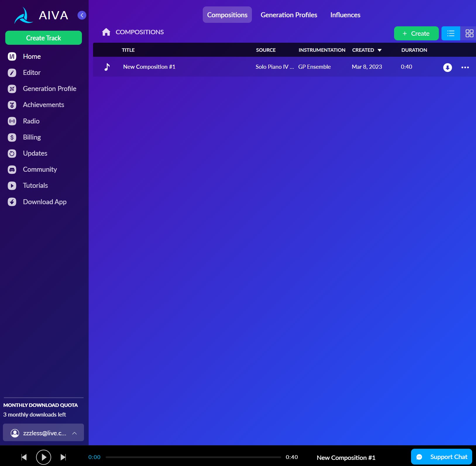This screenshot has height=466, width=476.
Task: Click the green Create button
Action: pyautogui.click(x=416, y=33)
